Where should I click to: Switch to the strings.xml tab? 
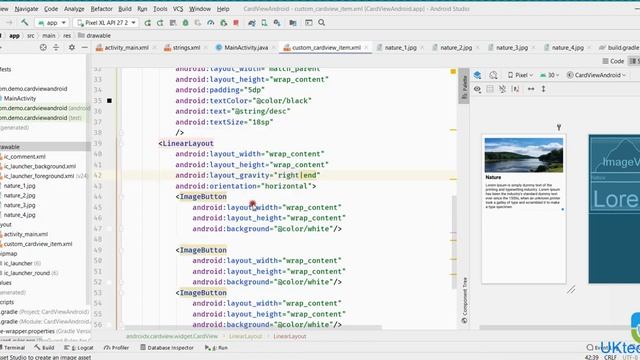[186, 48]
